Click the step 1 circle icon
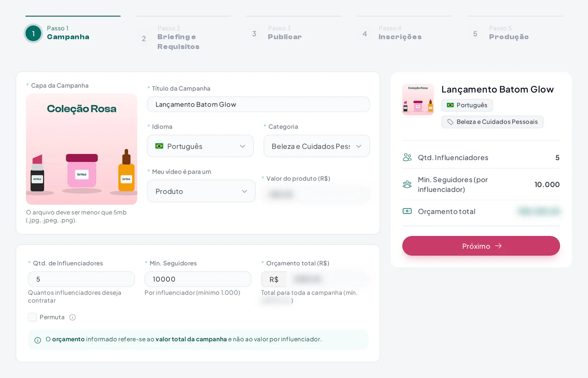Viewport: 588px width, 378px height. (x=33, y=33)
